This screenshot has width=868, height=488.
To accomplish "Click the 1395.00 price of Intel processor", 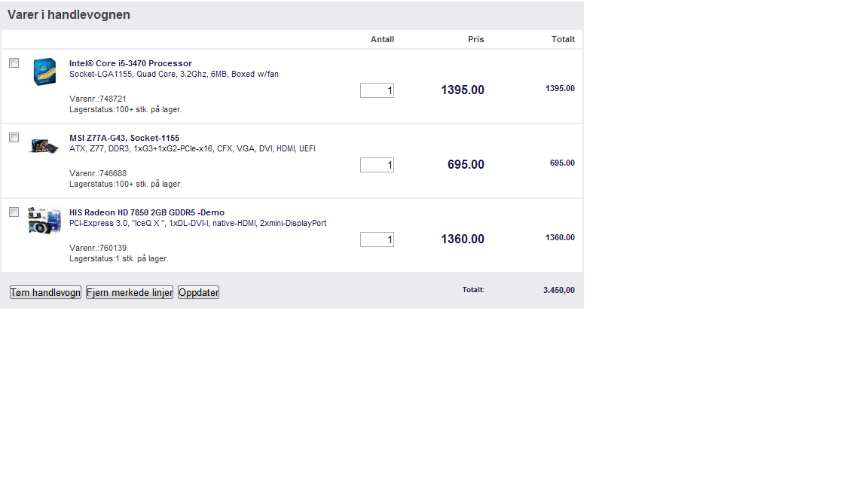I will 462,90.
